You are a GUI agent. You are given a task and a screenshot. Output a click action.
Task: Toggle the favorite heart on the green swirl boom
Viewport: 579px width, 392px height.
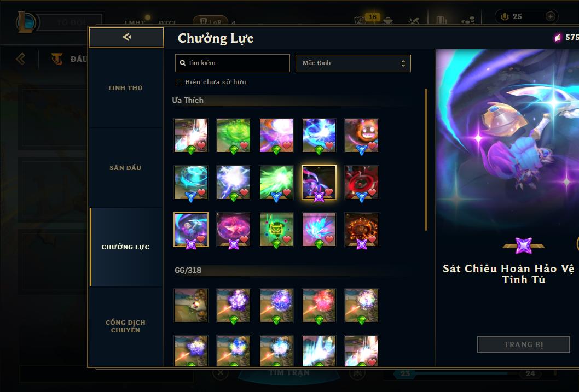[x=244, y=145]
